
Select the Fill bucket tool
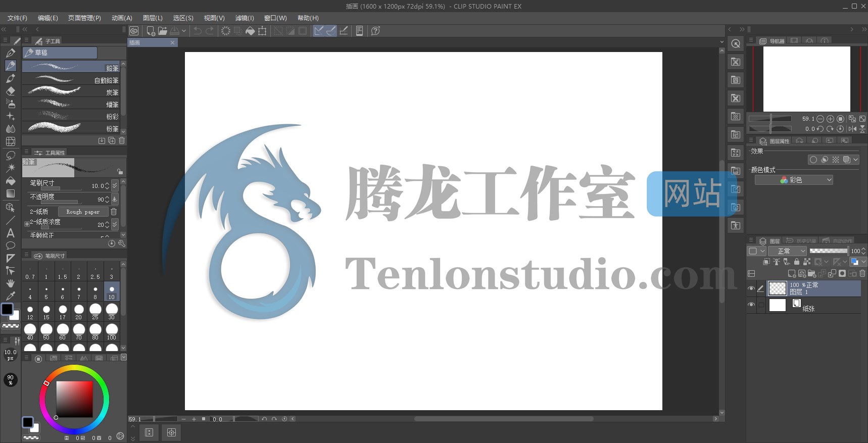[11, 181]
